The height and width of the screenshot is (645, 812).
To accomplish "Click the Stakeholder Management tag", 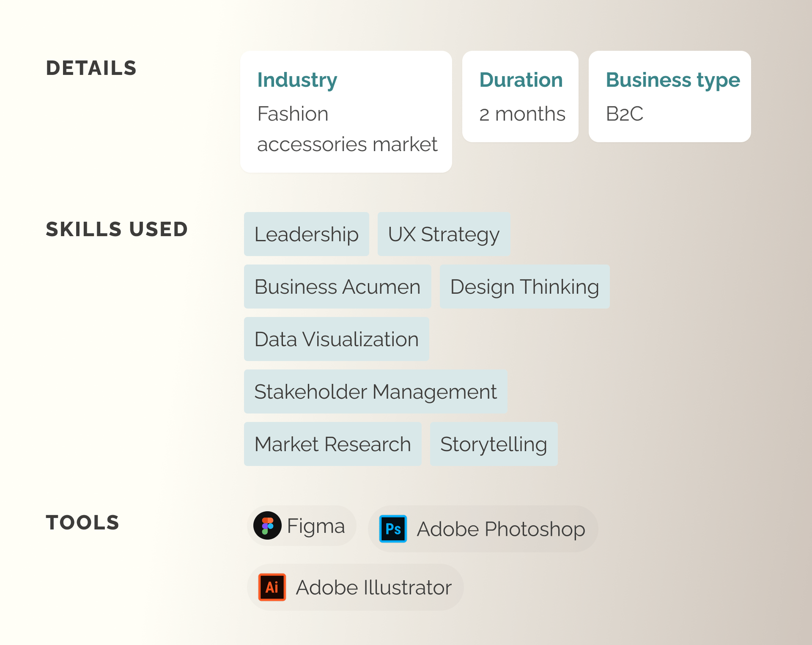I will tap(376, 391).
